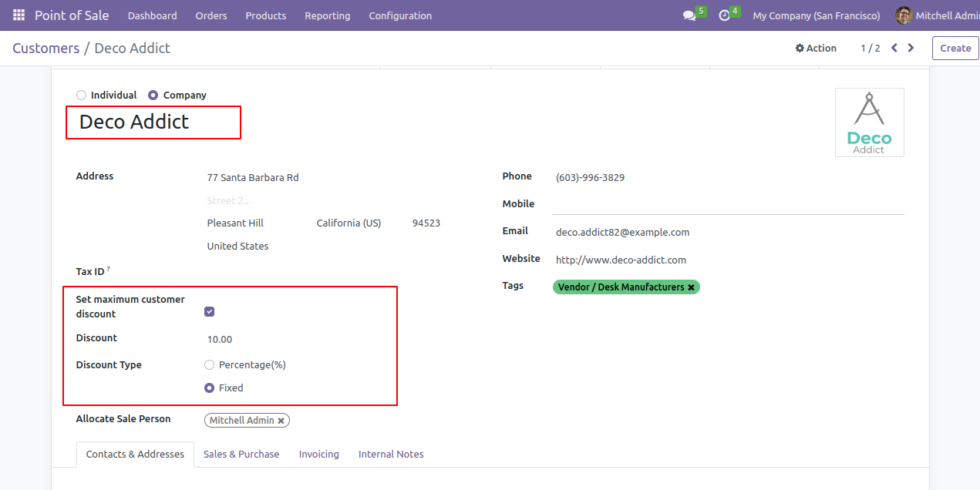Image resolution: width=980 pixels, height=490 pixels.
Task: Open the company switcher My Company (San Francisco)
Action: (x=817, y=15)
